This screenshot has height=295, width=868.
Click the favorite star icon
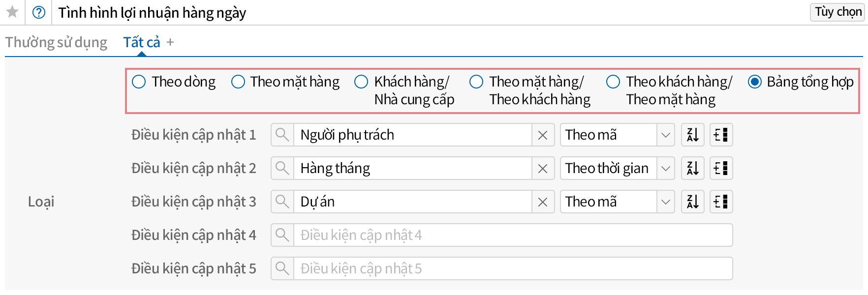coord(12,12)
